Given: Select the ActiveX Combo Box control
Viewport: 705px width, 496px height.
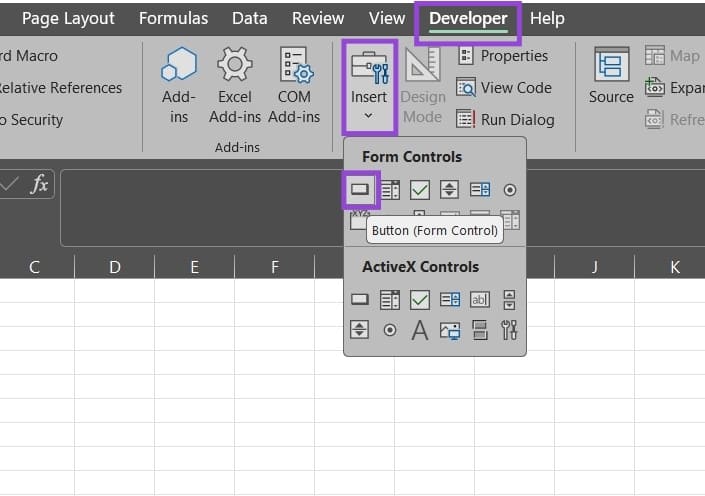Looking at the screenshot, I should [x=390, y=299].
